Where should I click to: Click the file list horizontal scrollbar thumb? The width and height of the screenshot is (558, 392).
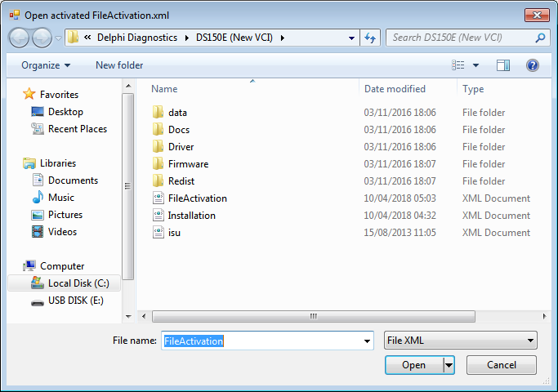[314, 316]
